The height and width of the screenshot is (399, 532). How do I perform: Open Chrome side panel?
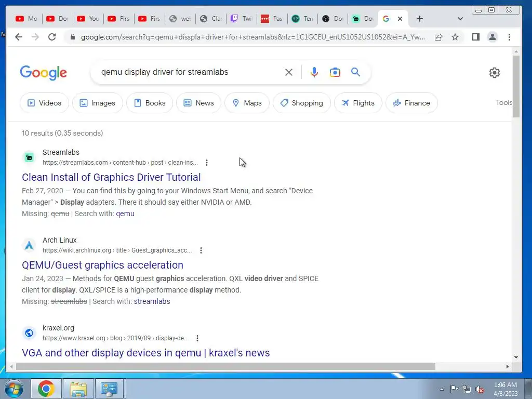click(476, 37)
